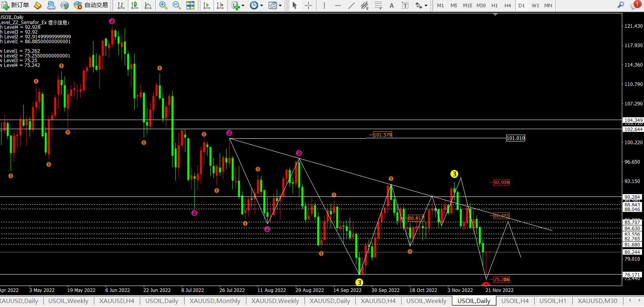Click the chart shift triangle marker
Image resolution: width=644 pixels, height=307 pixels.
click(495, 14)
